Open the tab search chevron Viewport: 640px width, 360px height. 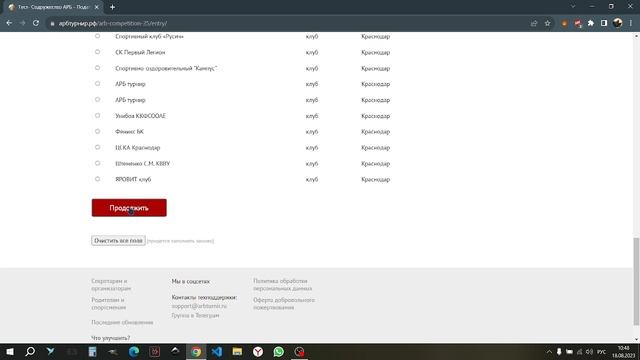point(573,7)
